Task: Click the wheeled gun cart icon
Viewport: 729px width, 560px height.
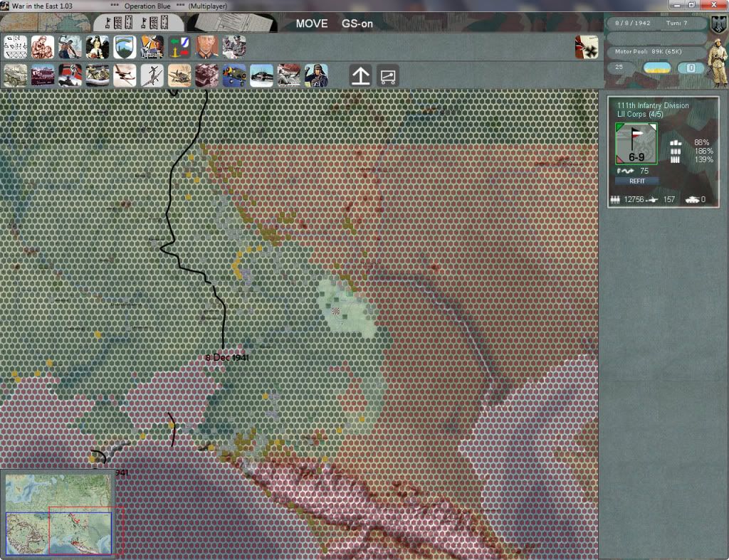Action: click(x=388, y=75)
